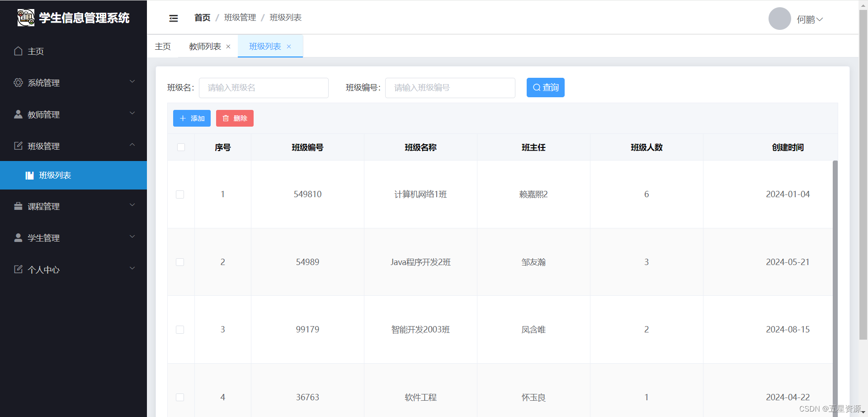Go to 首页 in the breadcrumb

click(x=203, y=18)
